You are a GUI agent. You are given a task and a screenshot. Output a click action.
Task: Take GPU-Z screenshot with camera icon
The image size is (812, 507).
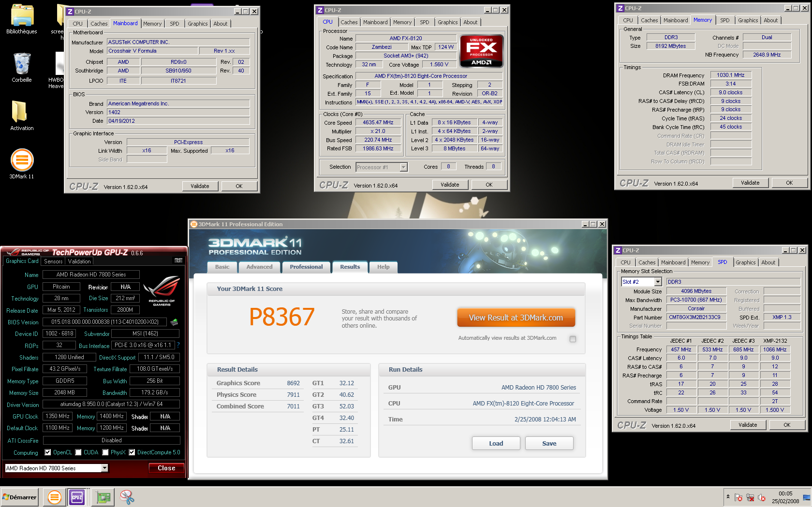click(178, 261)
